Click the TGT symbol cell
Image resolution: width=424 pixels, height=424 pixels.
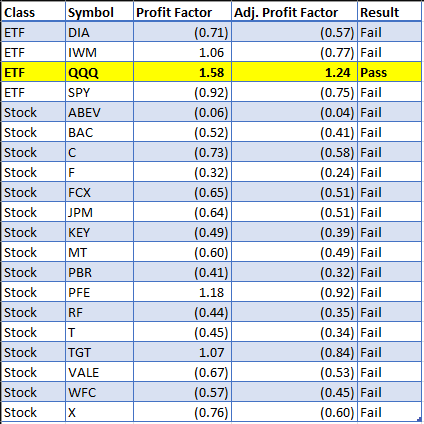[99, 352]
